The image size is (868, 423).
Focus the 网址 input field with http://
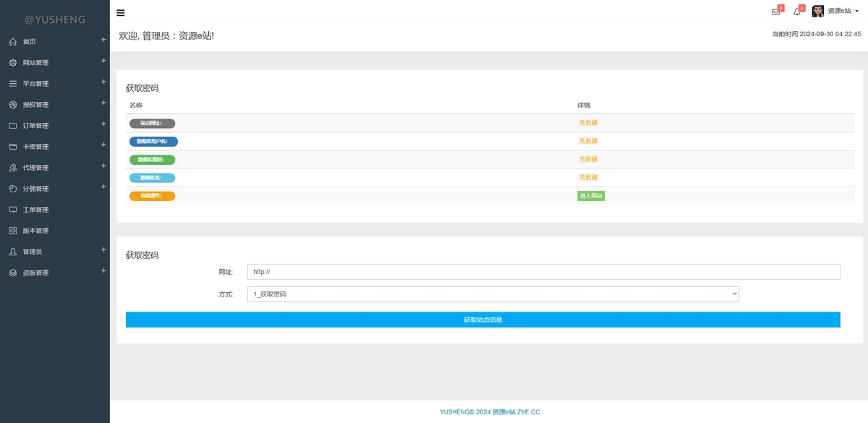coord(543,272)
